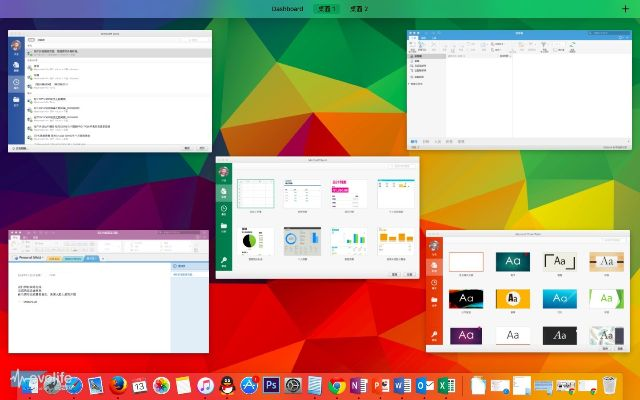Add a new desktop with the plus button
Image resolution: width=640 pixels, height=400 pixels.
[626, 8]
